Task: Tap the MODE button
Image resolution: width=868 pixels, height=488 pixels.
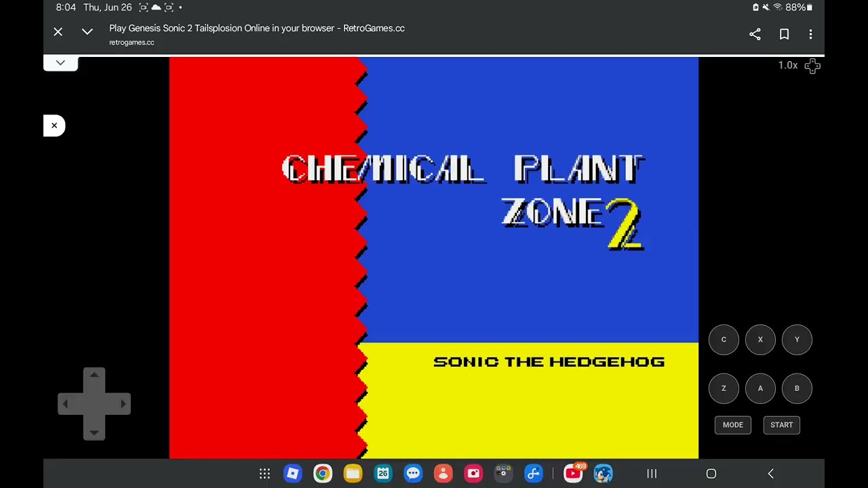Action: coord(733,425)
